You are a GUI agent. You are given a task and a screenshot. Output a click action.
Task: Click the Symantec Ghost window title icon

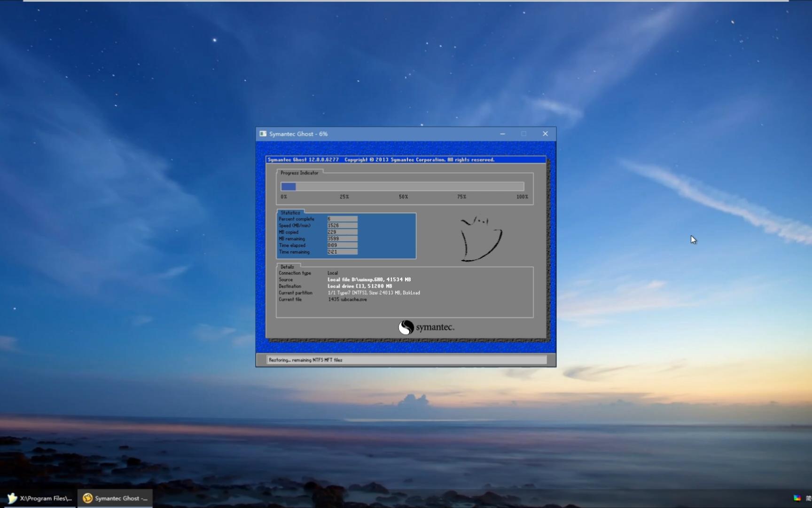coord(263,134)
